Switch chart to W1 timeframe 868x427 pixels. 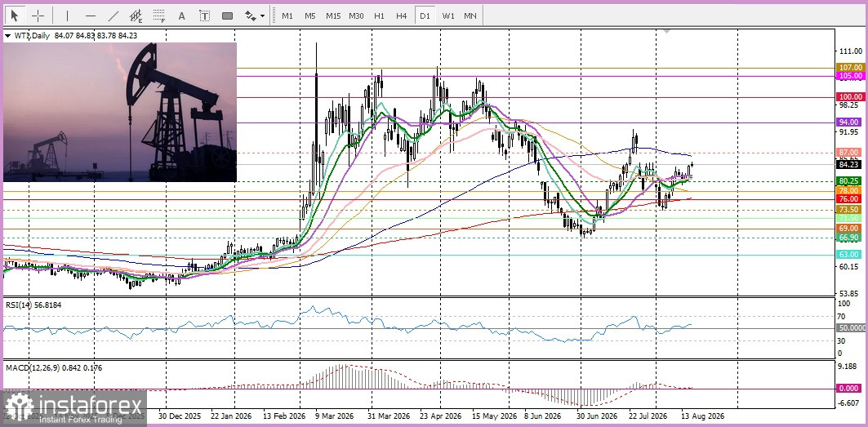click(x=447, y=16)
